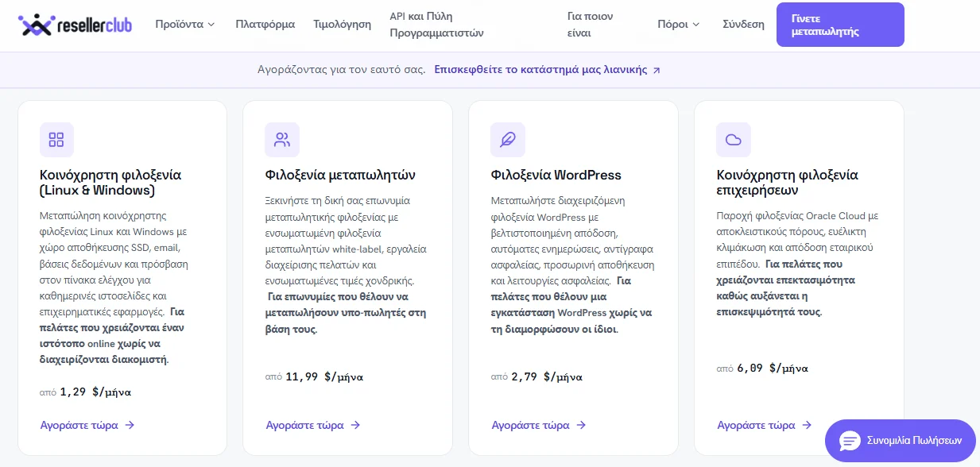Click the Κοινόχρηστη φιλοξενία (Linux & Windows) heading
The height and width of the screenshot is (467, 980).
(x=110, y=183)
